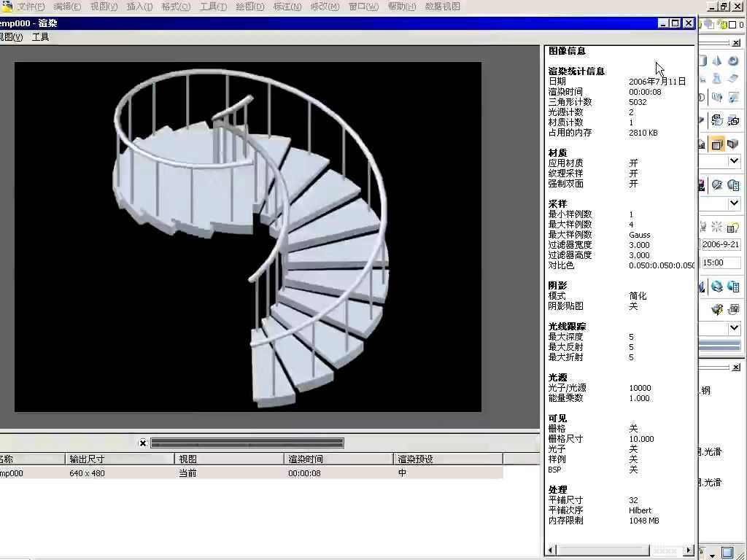Close the lower materials palette with X

coord(735,367)
